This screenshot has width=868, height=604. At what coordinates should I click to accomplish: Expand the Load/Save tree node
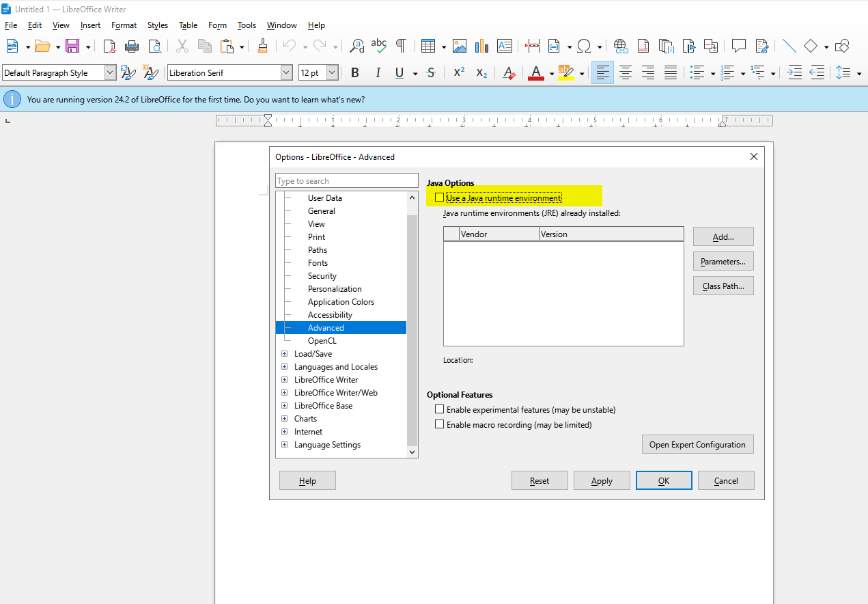[x=285, y=354]
